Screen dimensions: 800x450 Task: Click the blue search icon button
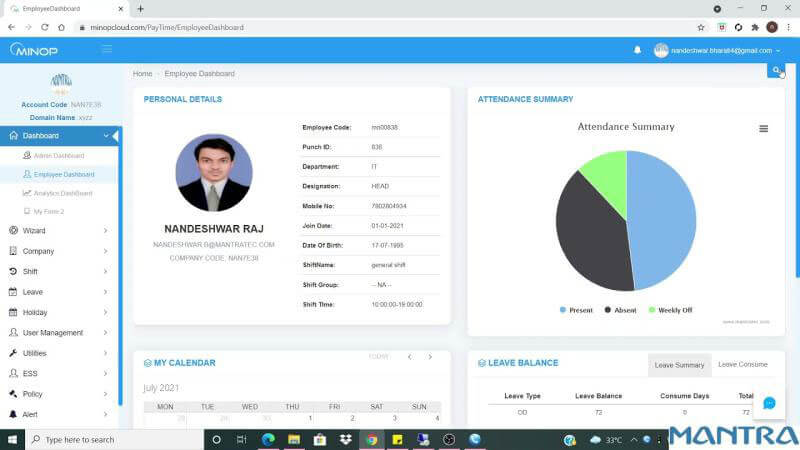click(x=775, y=70)
